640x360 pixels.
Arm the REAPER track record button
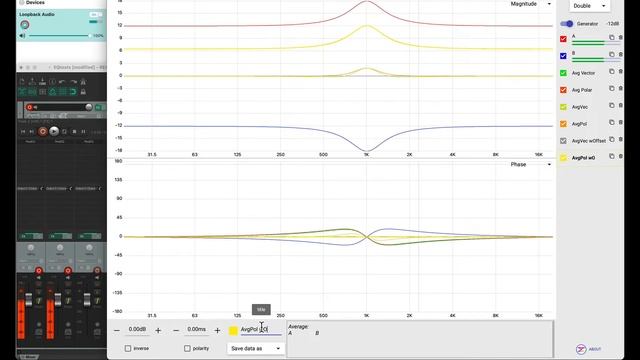click(x=29, y=107)
